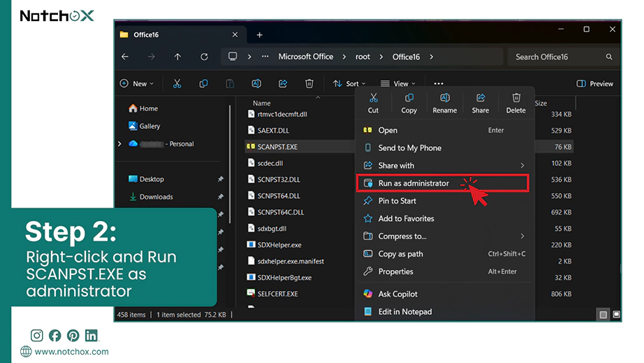Sort by the Size column header
Viewport: 644px width, 363px height.
click(541, 103)
